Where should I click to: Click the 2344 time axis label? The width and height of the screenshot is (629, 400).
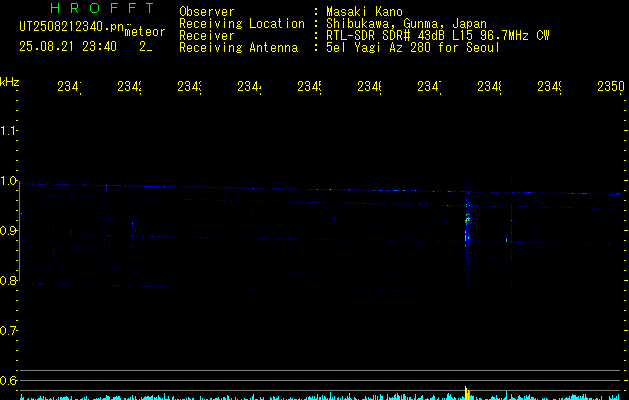tap(249, 86)
